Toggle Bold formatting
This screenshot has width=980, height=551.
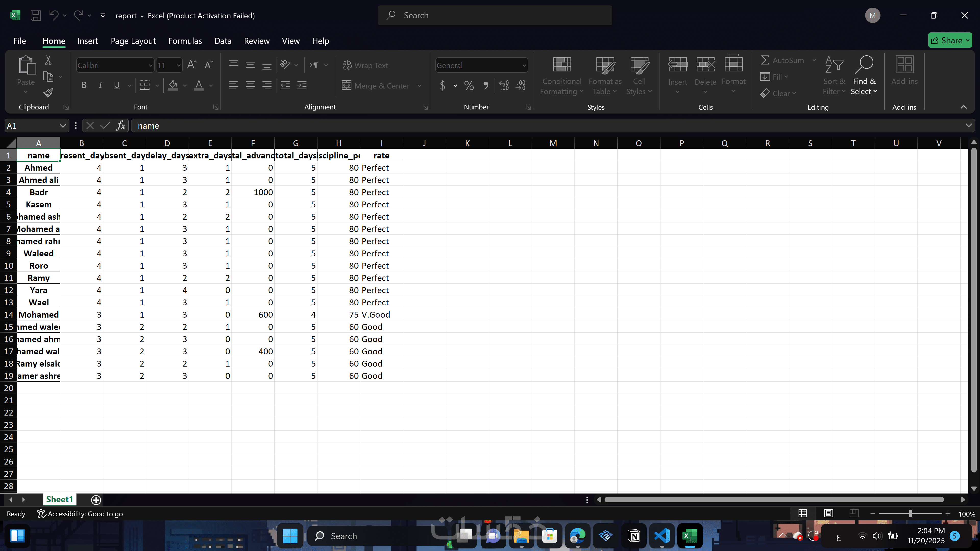tap(84, 85)
